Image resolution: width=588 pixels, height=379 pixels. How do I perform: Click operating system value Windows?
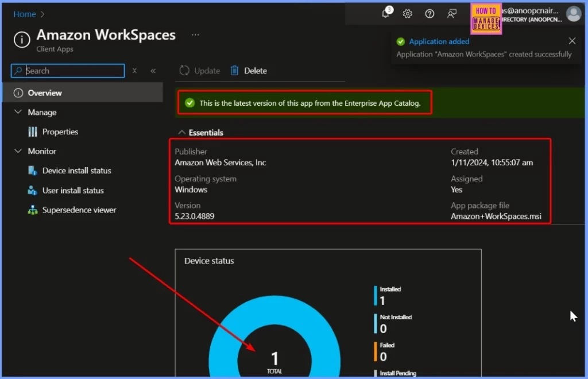[x=191, y=189]
